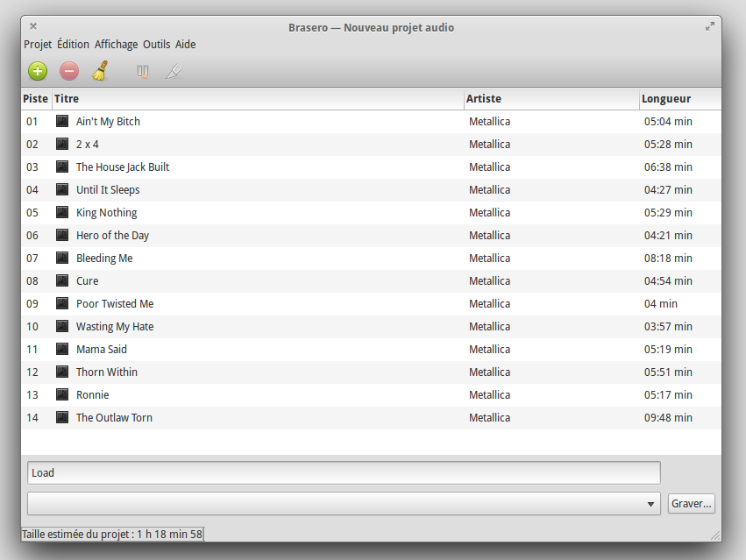This screenshot has height=560, width=746.
Task: Sort by the Titre column header
Action: pyautogui.click(x=258, y=98)
